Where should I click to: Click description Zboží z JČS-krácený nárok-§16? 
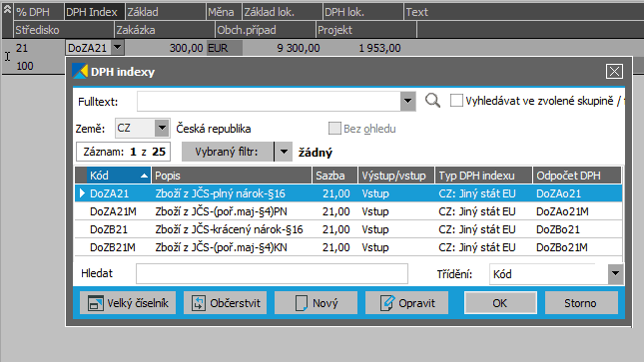tap(229, 229)
